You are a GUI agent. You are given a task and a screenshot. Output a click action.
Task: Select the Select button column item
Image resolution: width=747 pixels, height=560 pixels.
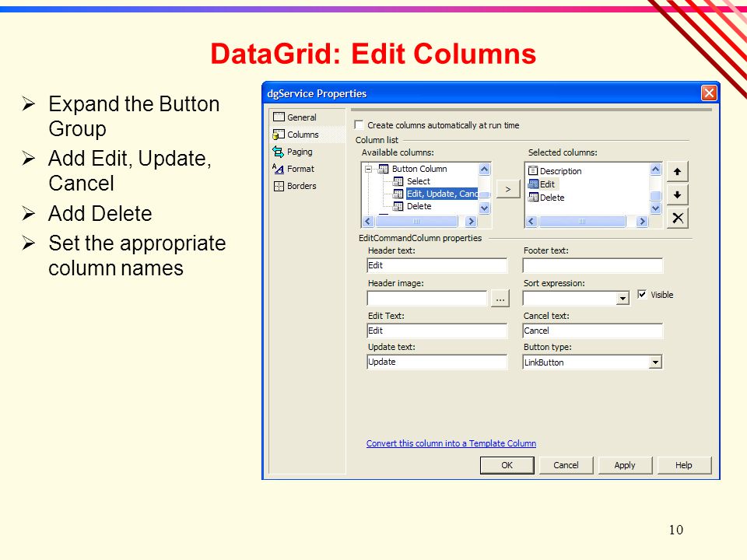(419, 181)
